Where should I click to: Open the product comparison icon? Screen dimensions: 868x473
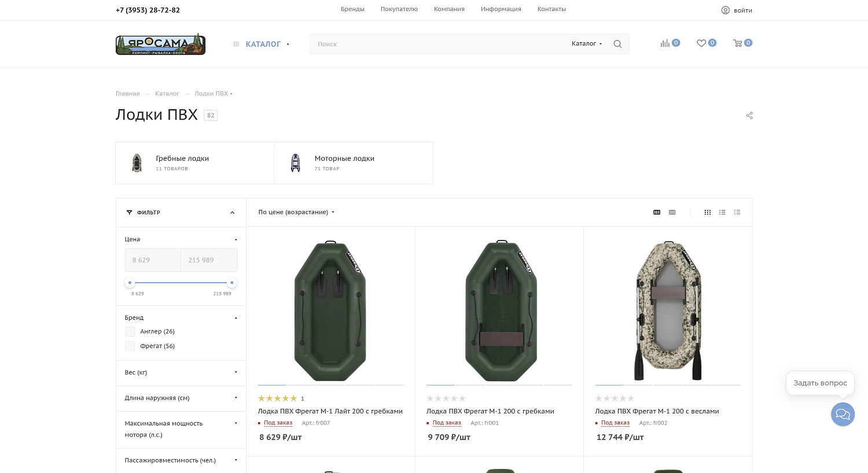(x=665, y=43)
